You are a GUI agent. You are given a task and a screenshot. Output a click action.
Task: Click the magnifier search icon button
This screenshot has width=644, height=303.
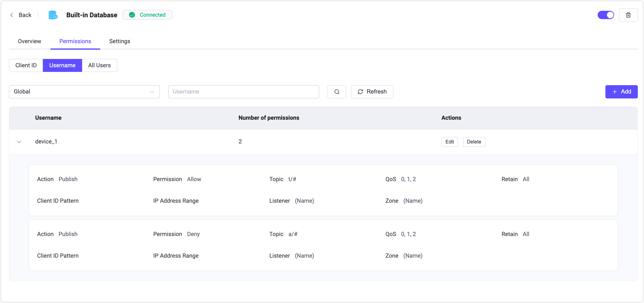click(337, 92)
